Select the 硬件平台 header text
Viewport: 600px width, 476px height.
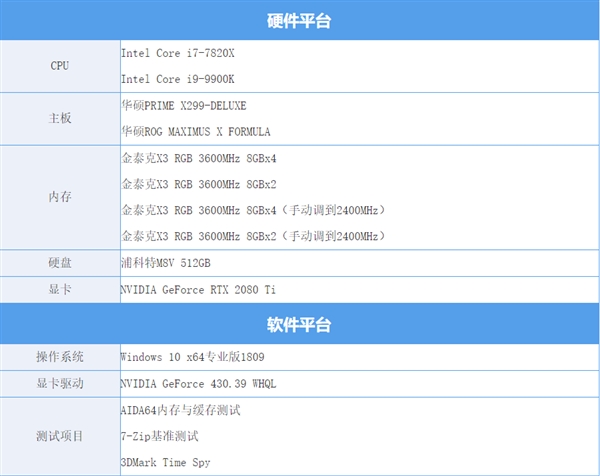[x=299, y=21]
